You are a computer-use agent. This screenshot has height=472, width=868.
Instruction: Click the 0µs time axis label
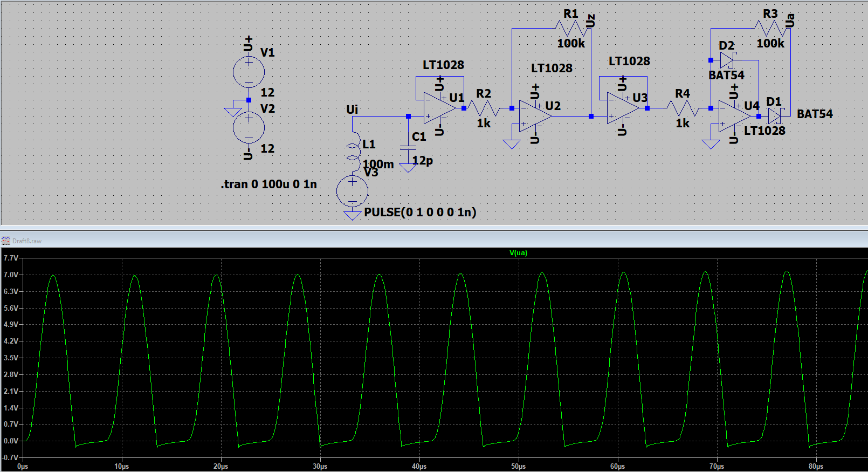tap(23, 467)
